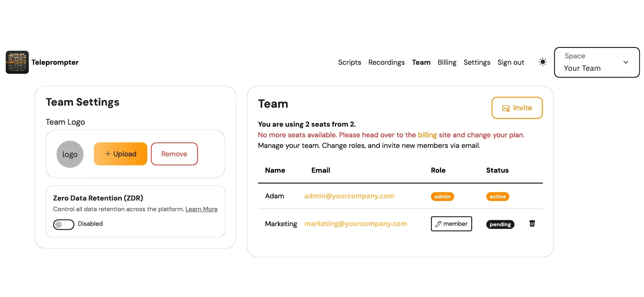Click the Marketing name cell
This screenshot has width=644, height=297.
[281, 224]
